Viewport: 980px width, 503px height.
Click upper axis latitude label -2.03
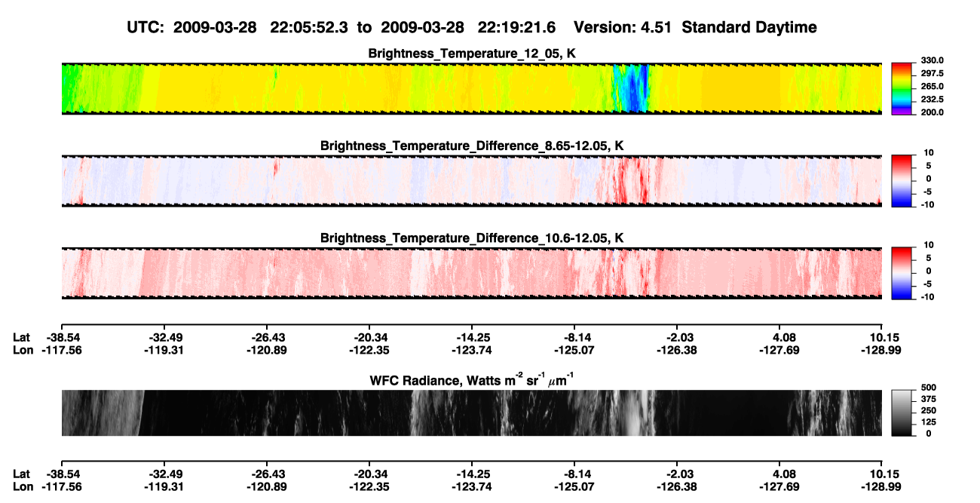click(677, 338)
